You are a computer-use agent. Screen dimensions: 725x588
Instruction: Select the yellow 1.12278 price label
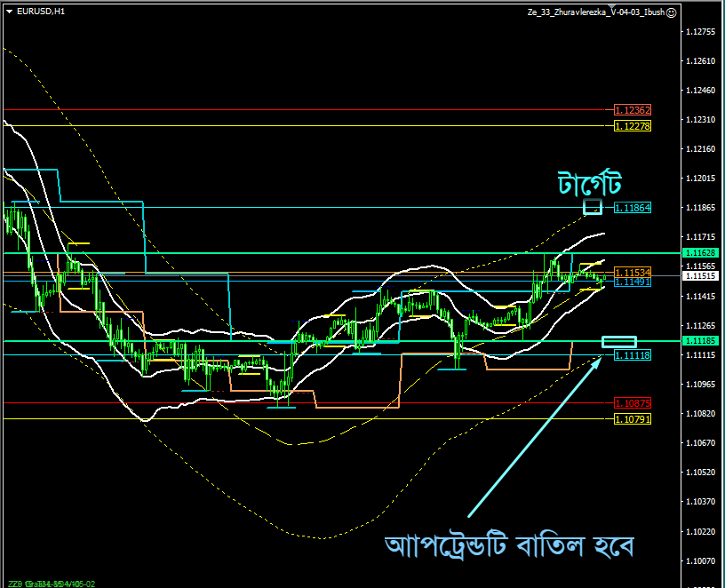click(633, 126)
